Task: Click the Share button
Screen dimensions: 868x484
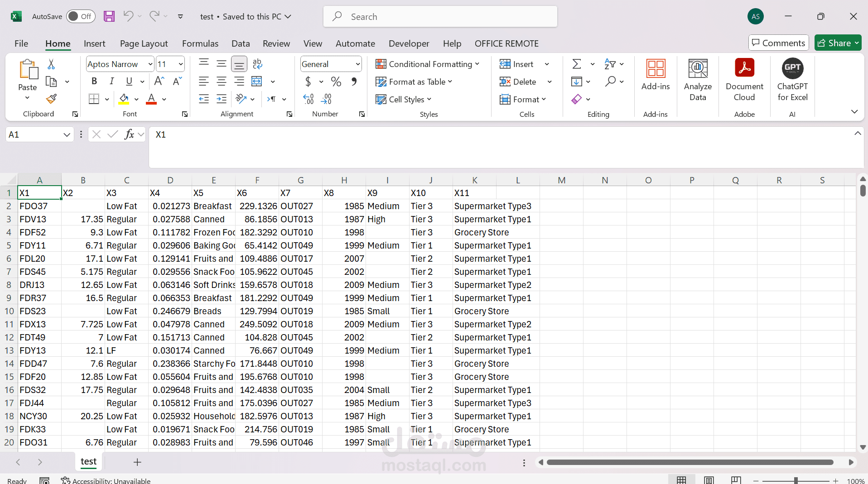Action: click(x=837, y=43)
